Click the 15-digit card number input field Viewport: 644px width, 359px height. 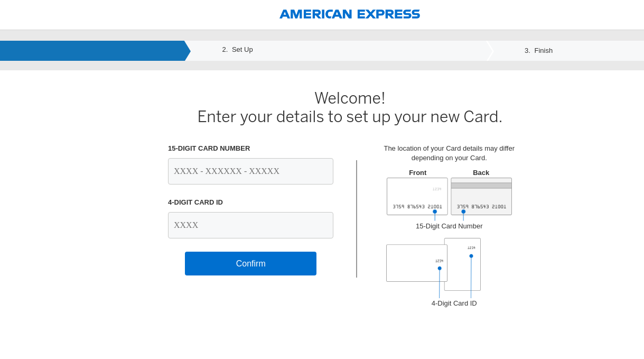click(x=250, y=171)
